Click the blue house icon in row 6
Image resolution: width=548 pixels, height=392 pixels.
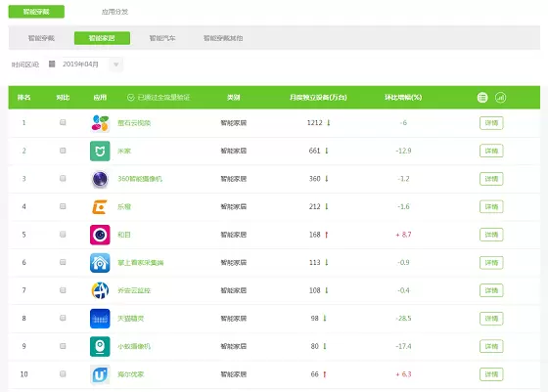click(100, 263)
